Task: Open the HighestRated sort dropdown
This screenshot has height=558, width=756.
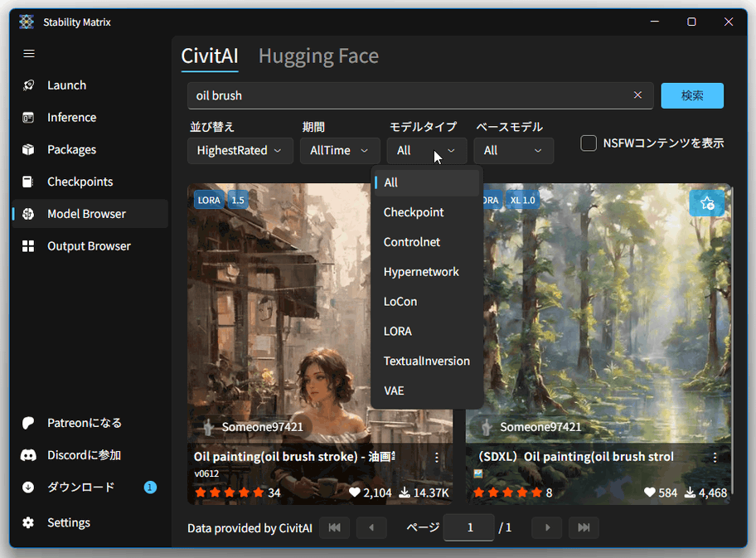Action: click(240, 151)
